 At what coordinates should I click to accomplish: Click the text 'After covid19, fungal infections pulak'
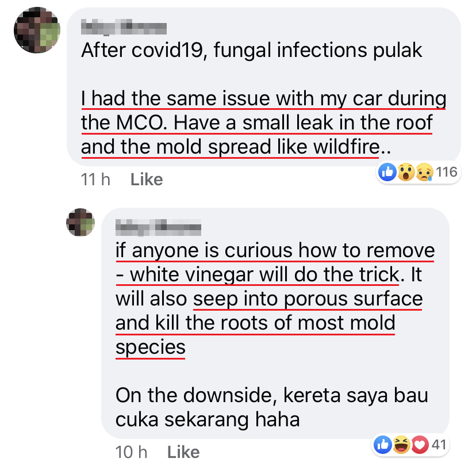coord(252,50)
